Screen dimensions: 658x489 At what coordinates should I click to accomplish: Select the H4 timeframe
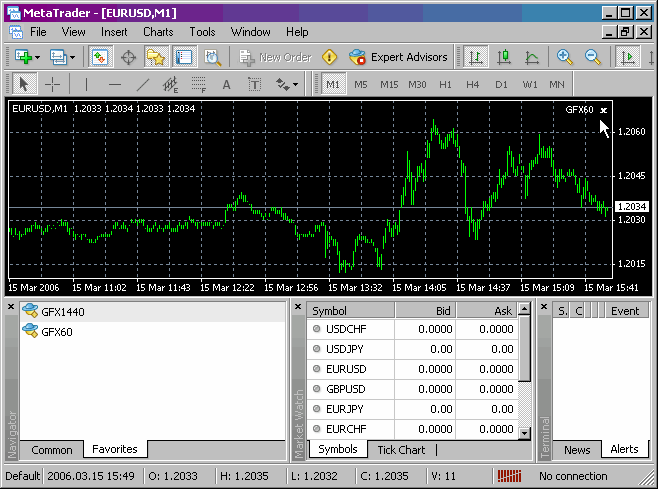(x=473, y=84)
